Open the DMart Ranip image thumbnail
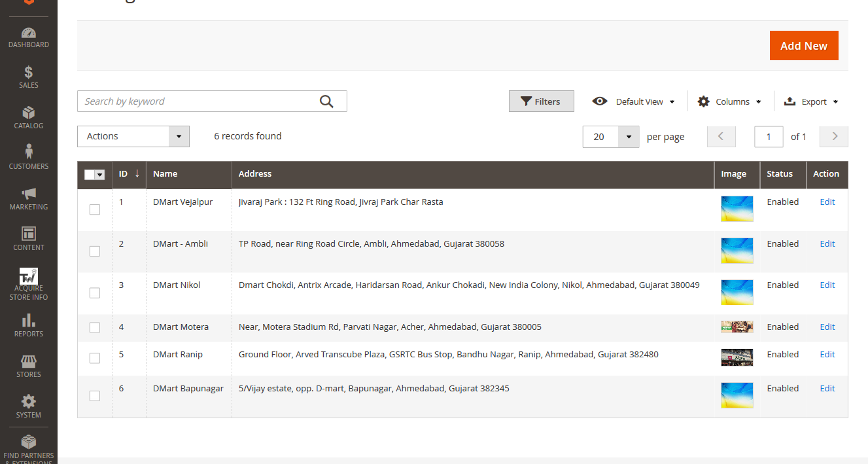 (737, 357)
